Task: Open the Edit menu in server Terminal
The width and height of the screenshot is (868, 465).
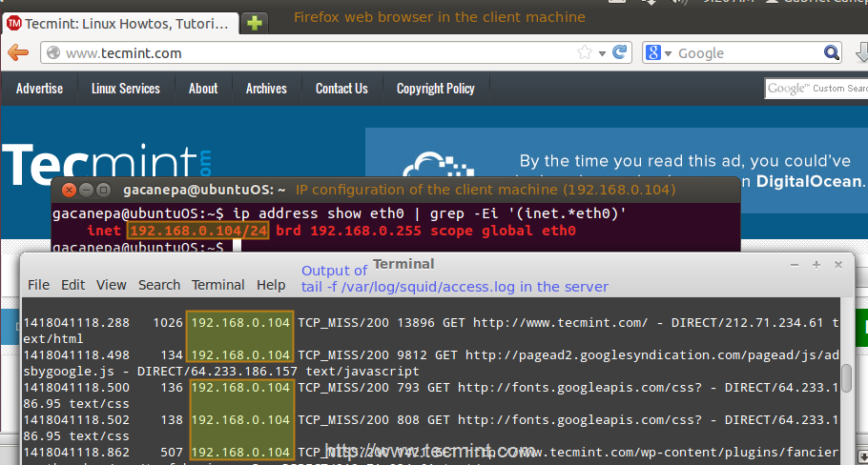Action: pos(73,285)
